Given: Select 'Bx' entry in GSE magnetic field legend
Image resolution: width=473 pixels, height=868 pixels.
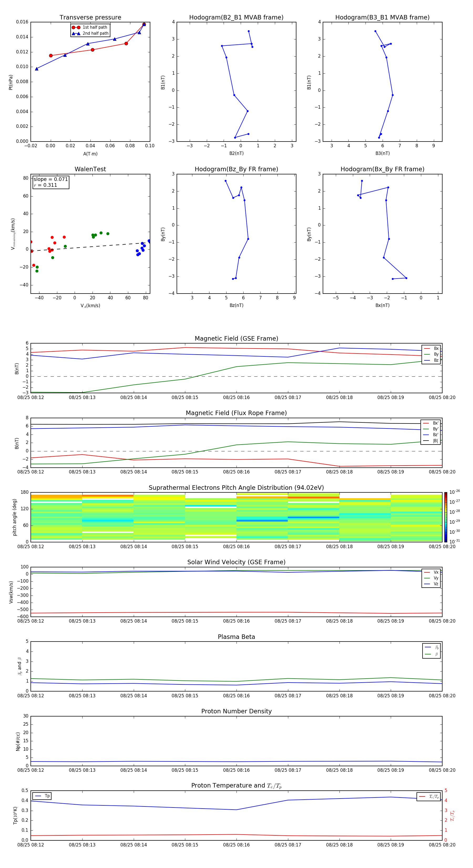Looking at the screenshot, I should (x=431, y=349).
